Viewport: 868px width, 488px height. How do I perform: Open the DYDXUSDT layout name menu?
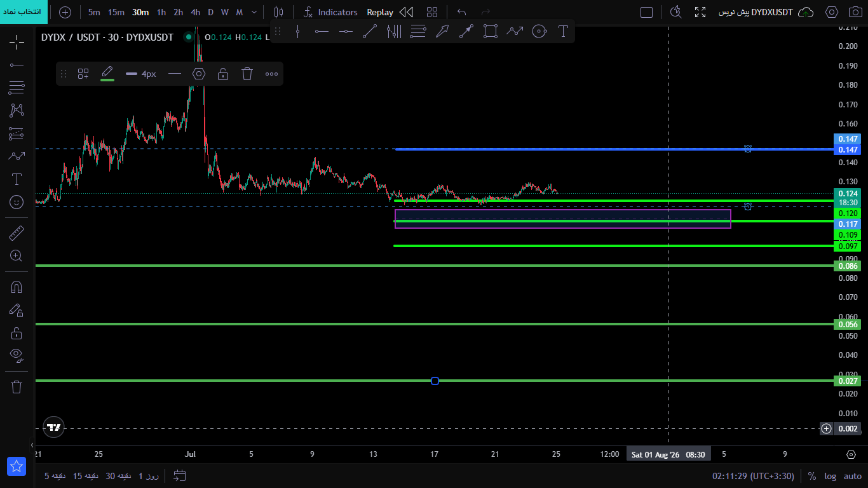756,12
